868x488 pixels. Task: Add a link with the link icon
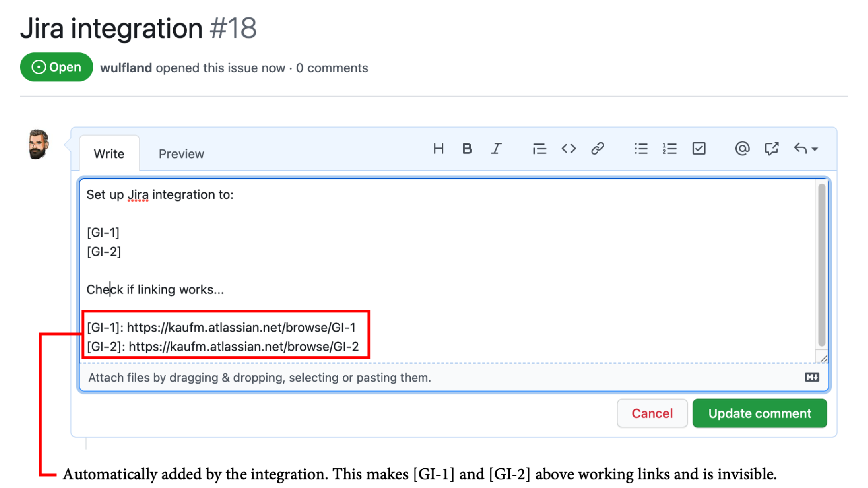point(597,149)
